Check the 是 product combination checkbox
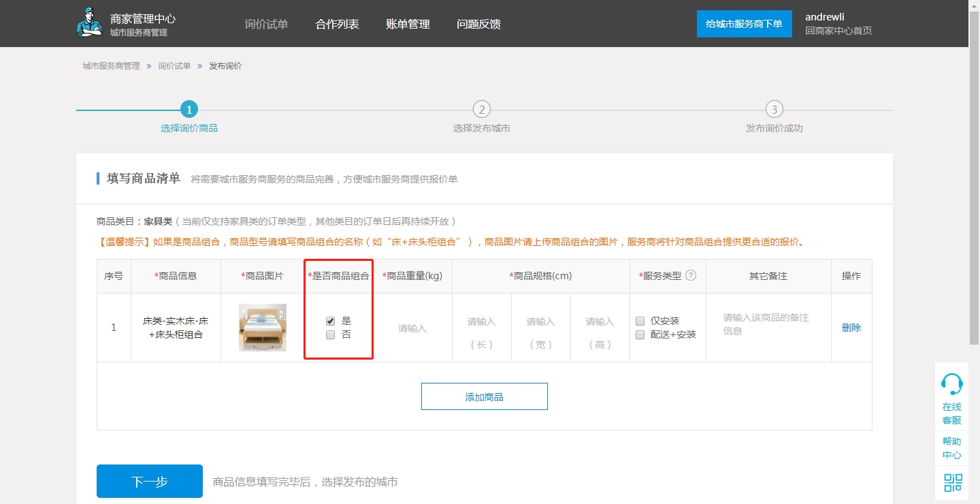Viewport: 980px width, 504px height. pos(331,321)
